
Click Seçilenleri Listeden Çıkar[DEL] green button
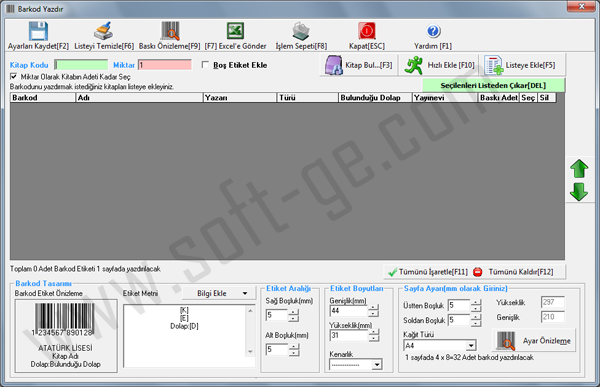click(x=493, y=85)
